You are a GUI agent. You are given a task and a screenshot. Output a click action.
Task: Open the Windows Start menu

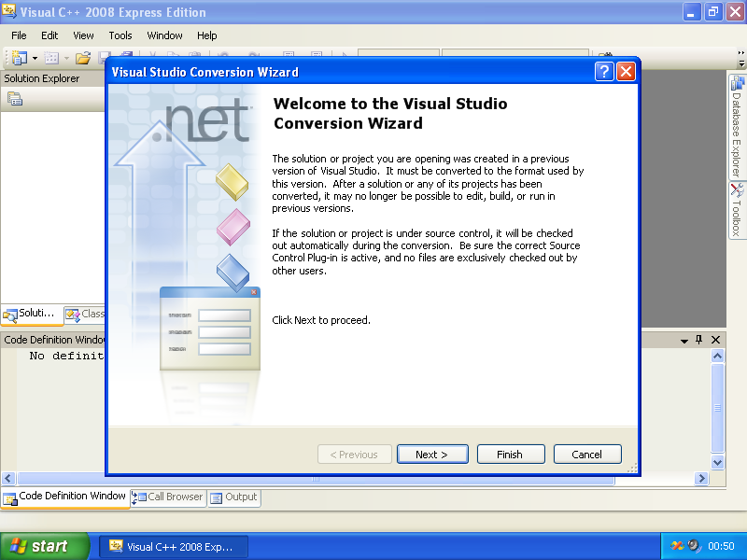click(45, 546)
